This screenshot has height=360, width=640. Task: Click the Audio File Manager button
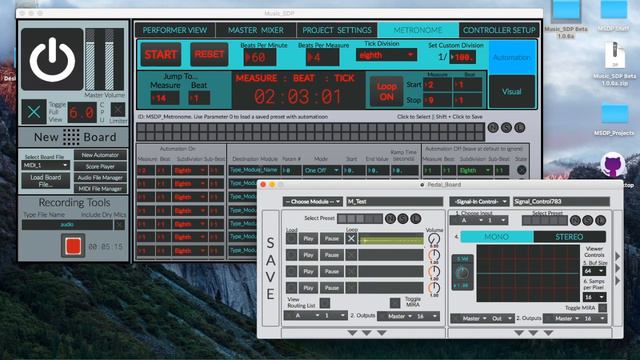click(100, 178)
